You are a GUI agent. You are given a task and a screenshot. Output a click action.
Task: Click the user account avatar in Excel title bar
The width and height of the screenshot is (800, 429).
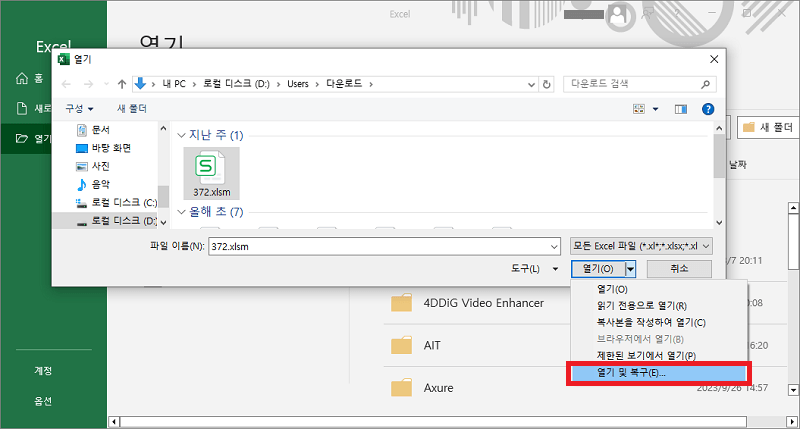click(x=618, y=15)
